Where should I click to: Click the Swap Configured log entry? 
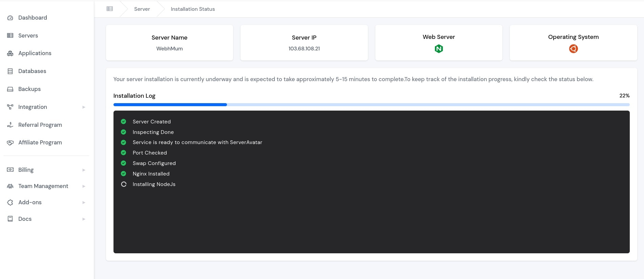154,163
